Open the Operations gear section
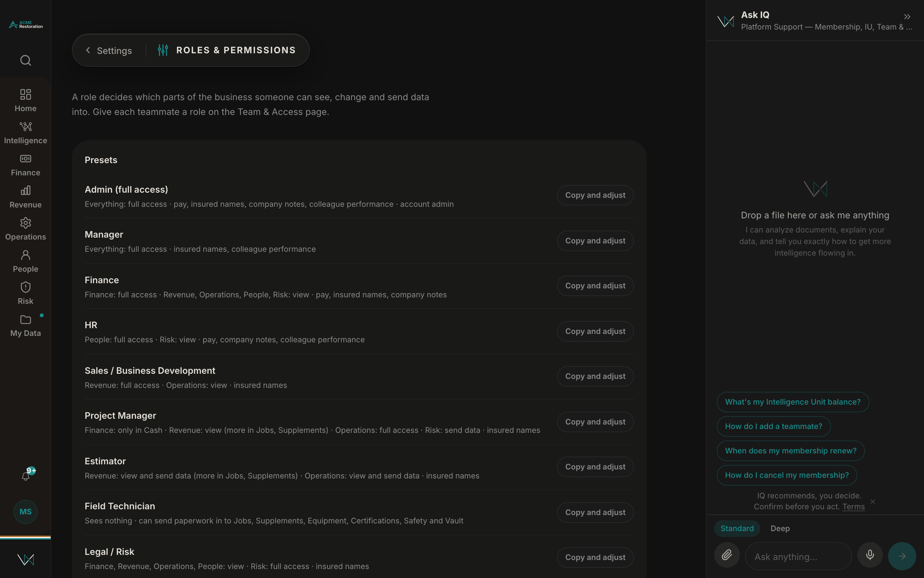This screenshot has width=924, height=578. click(x=26, y=229)
